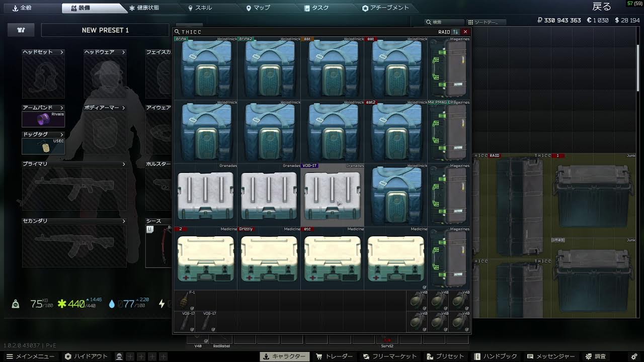Click the rouble balance 330 943 363
Viewport: 644px width, 362px height.
tap(559, 21)
